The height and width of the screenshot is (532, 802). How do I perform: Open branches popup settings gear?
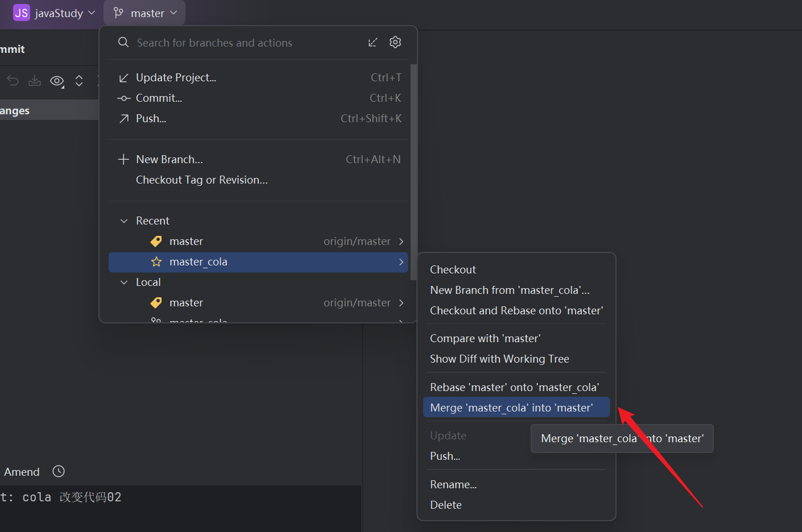click(x=395, y=42)
